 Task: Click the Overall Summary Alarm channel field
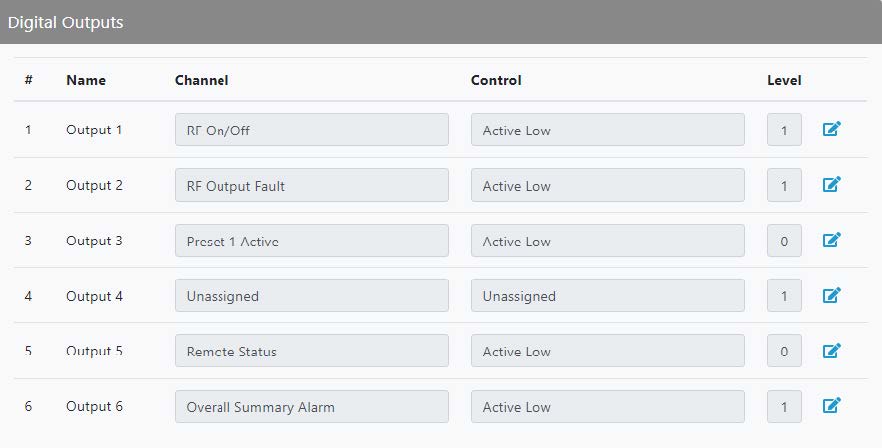click(311, 407)
